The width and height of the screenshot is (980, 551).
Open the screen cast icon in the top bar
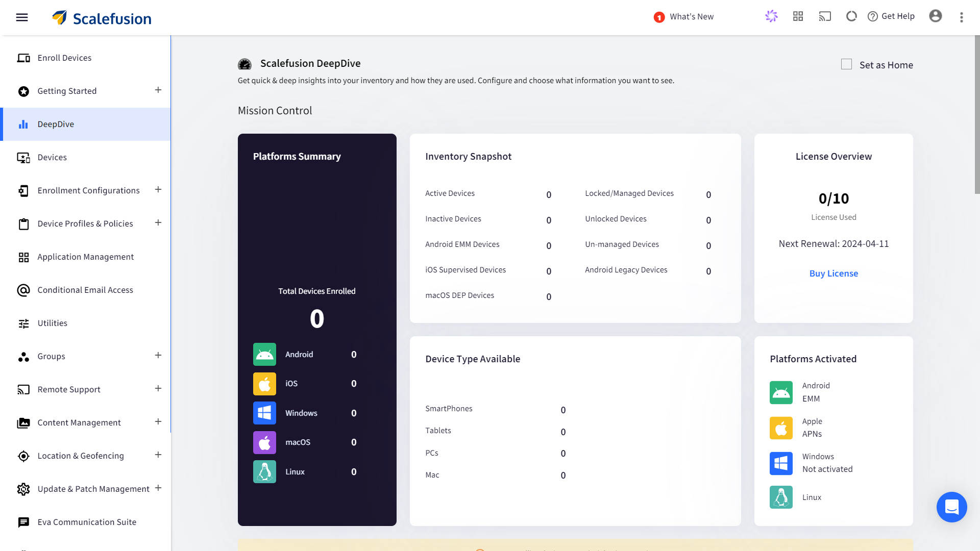point(825,16)
